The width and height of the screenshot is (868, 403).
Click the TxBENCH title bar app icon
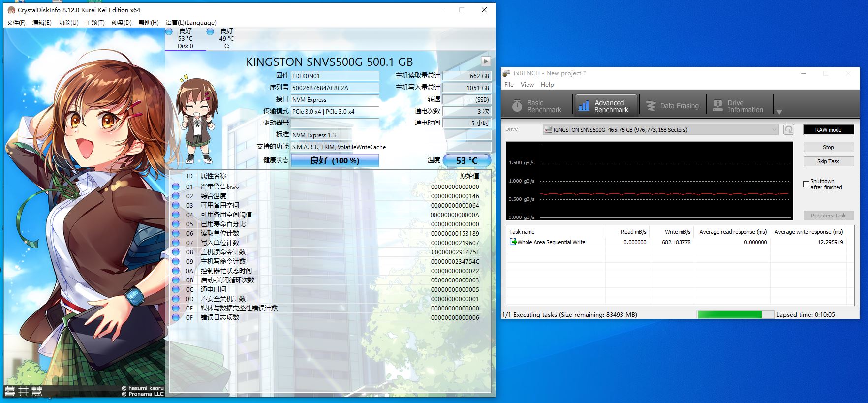506,73
